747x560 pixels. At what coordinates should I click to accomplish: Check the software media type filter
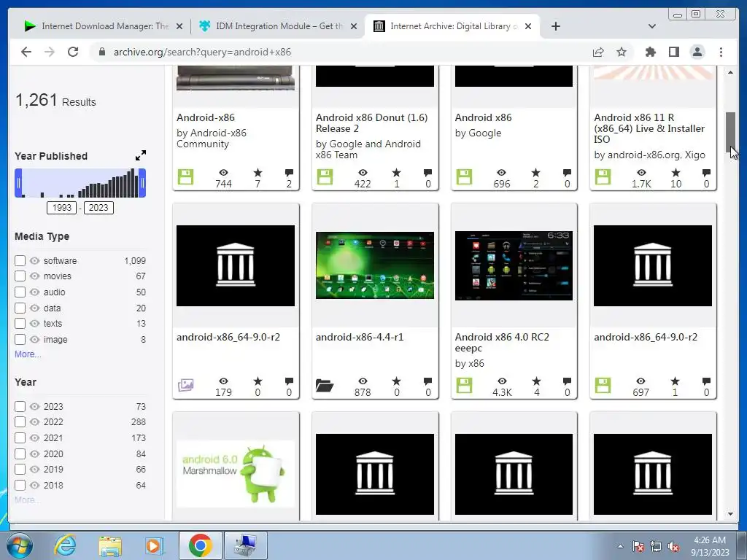pos(20,260)
